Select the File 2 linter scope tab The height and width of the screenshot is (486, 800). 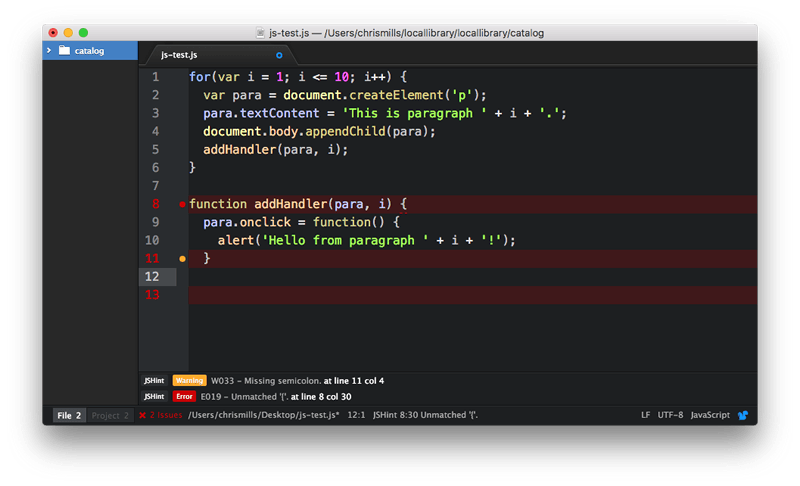coord(68,415)
